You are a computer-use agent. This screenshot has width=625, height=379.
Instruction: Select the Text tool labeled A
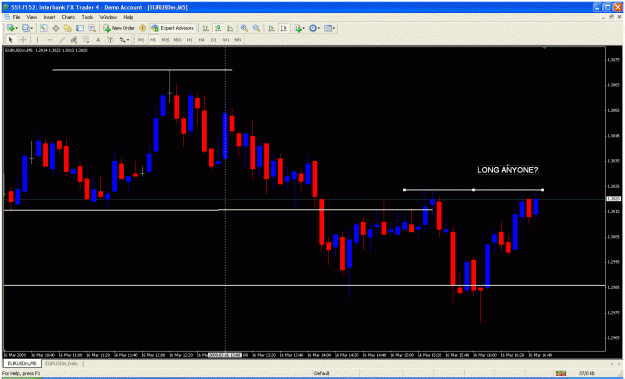click(98, 40)
